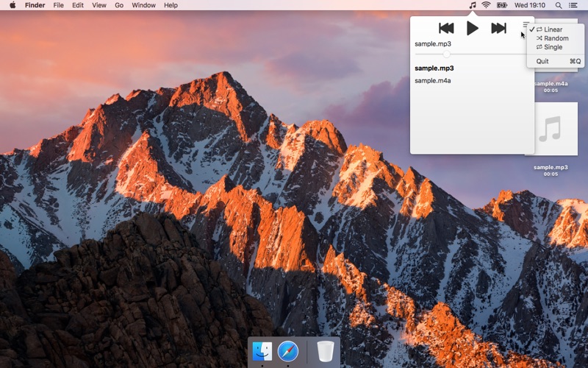The image size is (588, 368).
Task: Launch Safari from the Dock
Action: click(x=288, y=352)
